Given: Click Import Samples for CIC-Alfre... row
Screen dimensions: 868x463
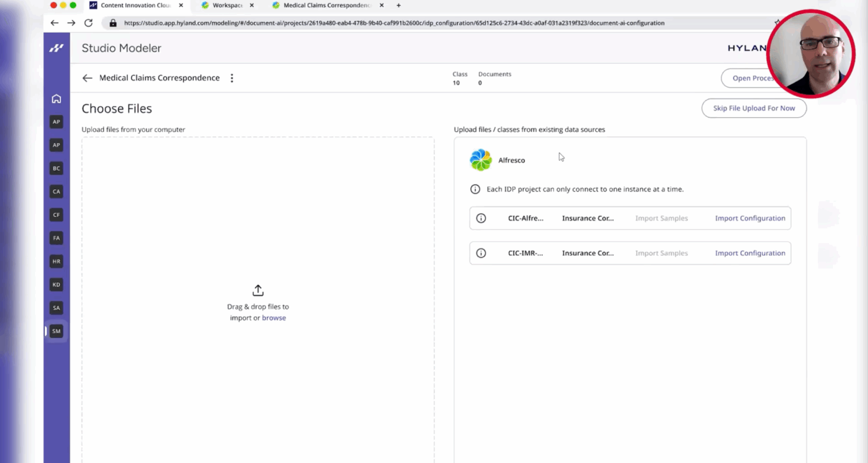Looking at the screenshot, I should tap(661, 218).
